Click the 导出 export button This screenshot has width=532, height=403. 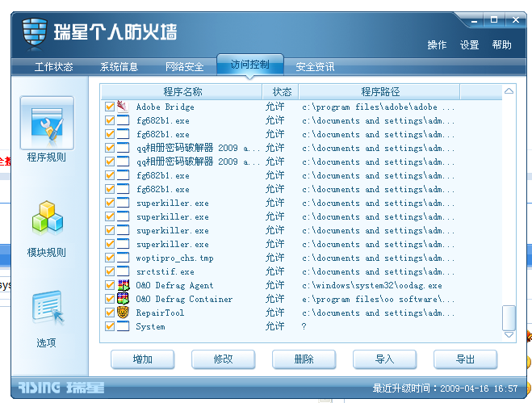pos(466,359)
